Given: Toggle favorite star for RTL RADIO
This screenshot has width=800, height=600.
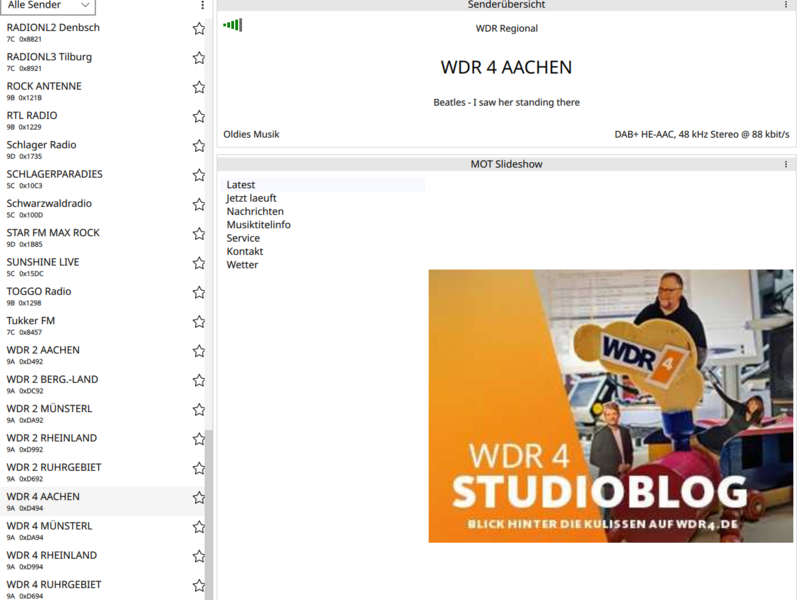Looking at the screenshot, I should point(199,117).
